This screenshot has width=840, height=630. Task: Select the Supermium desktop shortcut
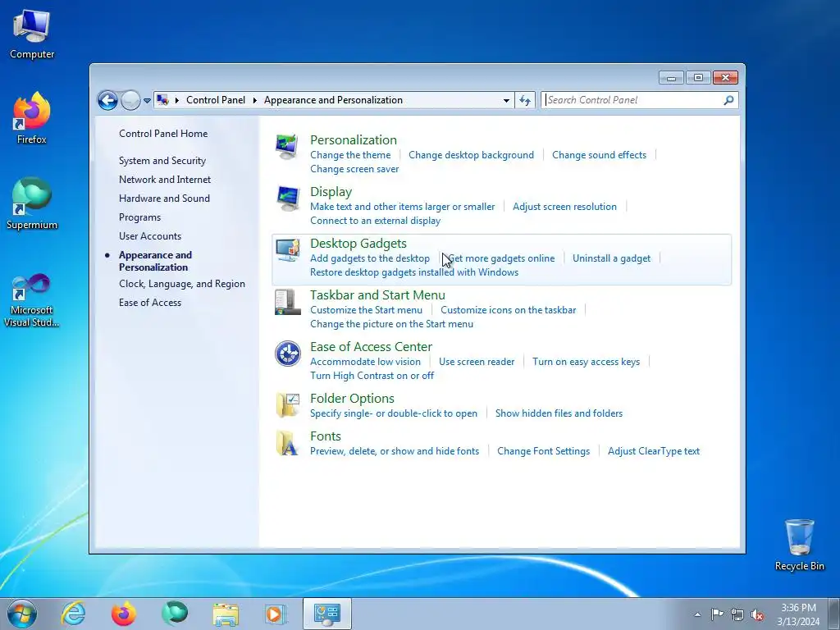point(32,203)
